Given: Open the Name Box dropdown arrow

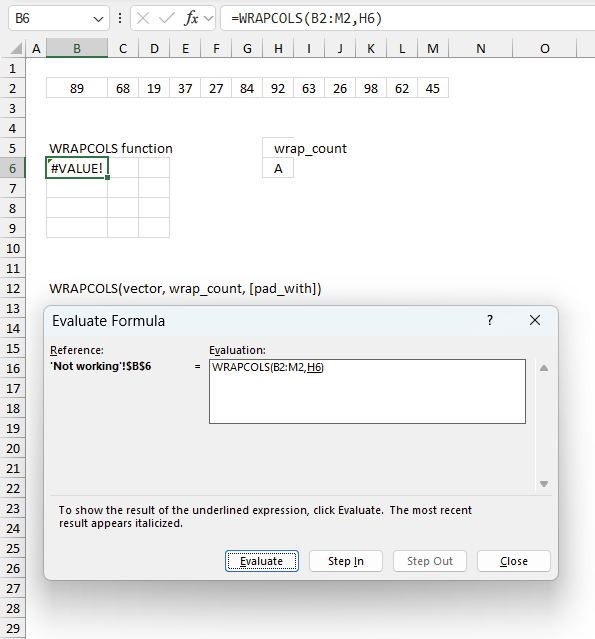Looking at the screenshot, I should pyautogui.click(x=98, y=19).
